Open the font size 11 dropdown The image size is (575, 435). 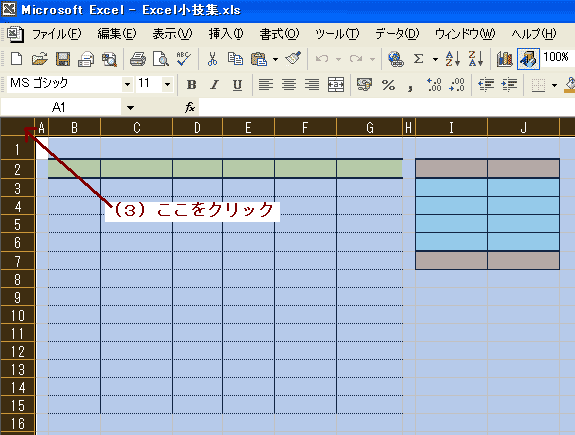pyautogui.click(x=167, y=85)
